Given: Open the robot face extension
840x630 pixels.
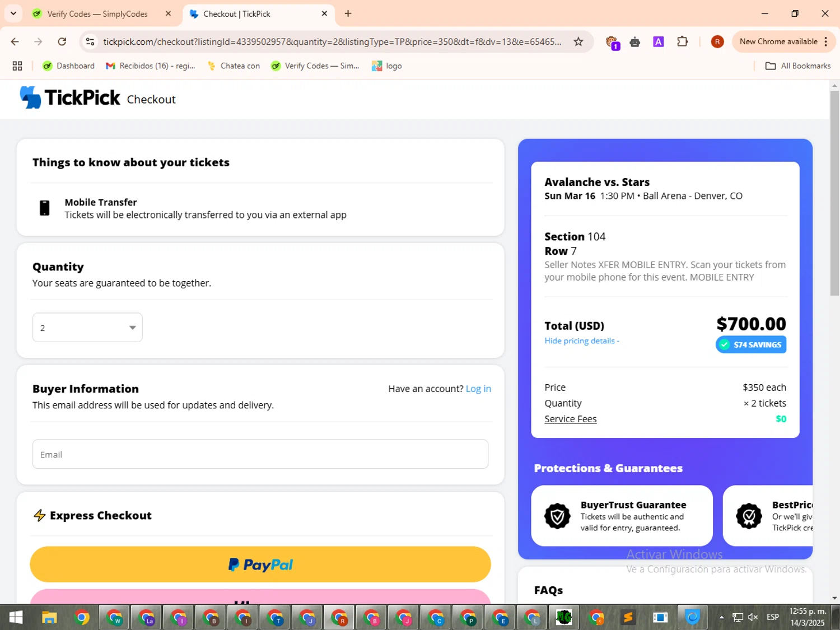Looking at the screenshot, I should [x=635, y=41].
